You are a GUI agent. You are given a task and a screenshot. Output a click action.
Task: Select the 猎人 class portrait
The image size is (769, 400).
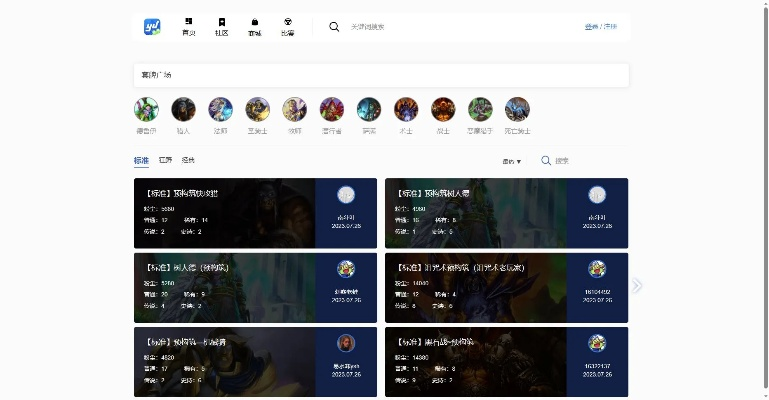pos(183,110)
